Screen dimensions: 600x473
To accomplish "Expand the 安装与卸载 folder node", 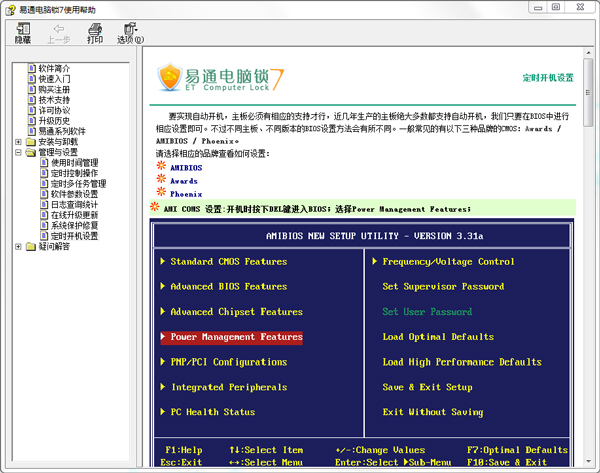I will pyautogui.click(x=18, y=142).
